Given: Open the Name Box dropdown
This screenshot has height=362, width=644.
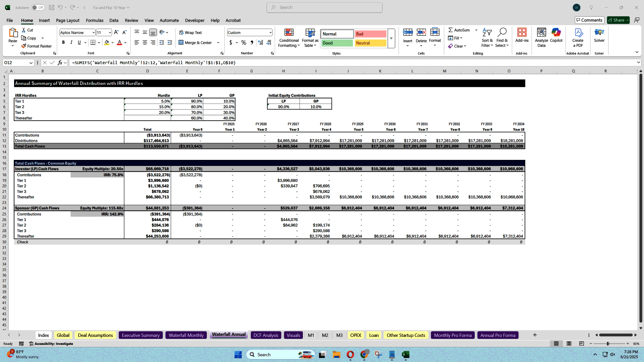Looking at the screenshot, I should click(x=31, y=63).
